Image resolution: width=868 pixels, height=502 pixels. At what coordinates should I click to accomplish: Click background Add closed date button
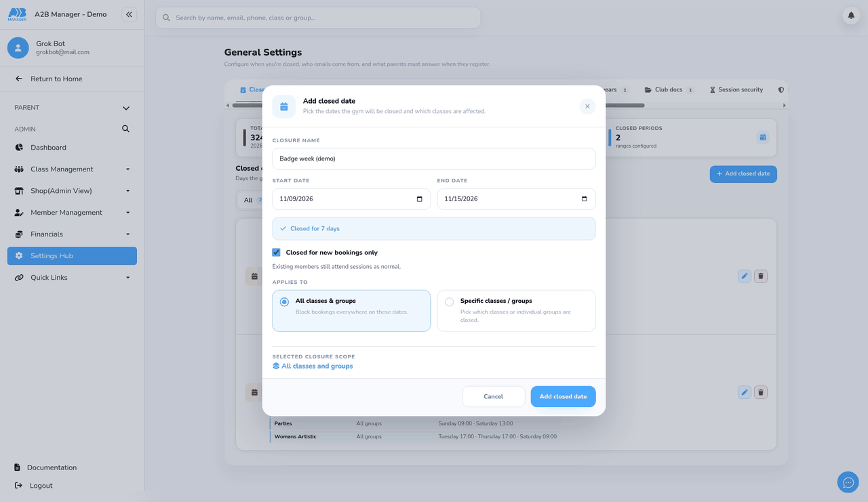tap(743, 174)
